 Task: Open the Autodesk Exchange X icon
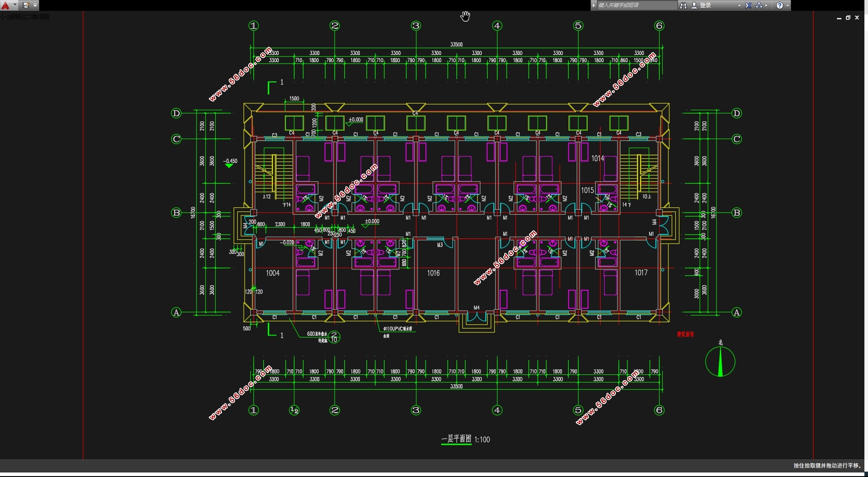748,5
